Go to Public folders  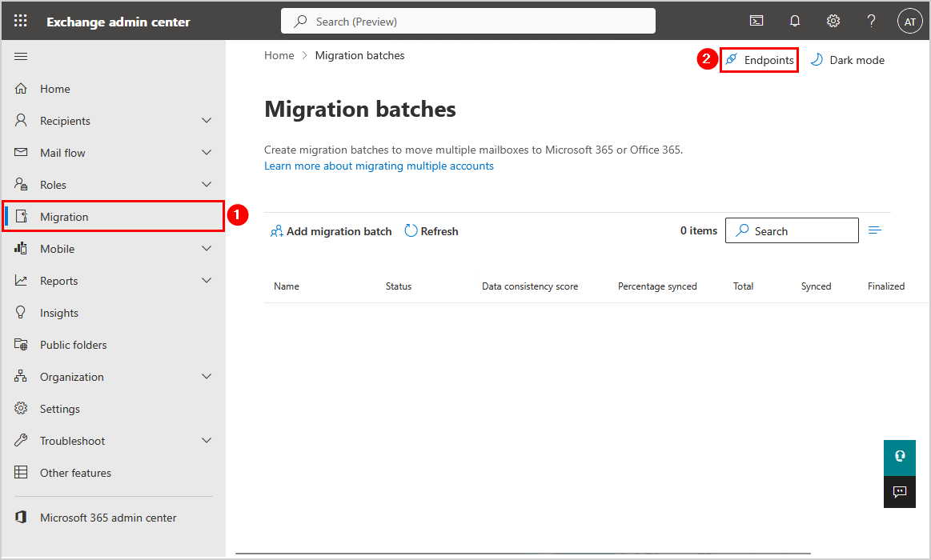tap(73, 345)
